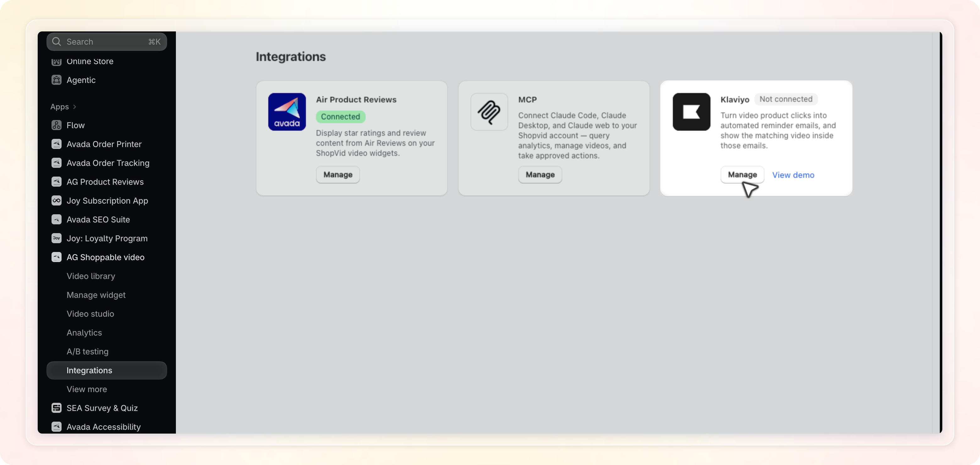The image size is (980, 465).
Task: Click the Avada SEO Suite icon
Action: click(x=56, y=219)
